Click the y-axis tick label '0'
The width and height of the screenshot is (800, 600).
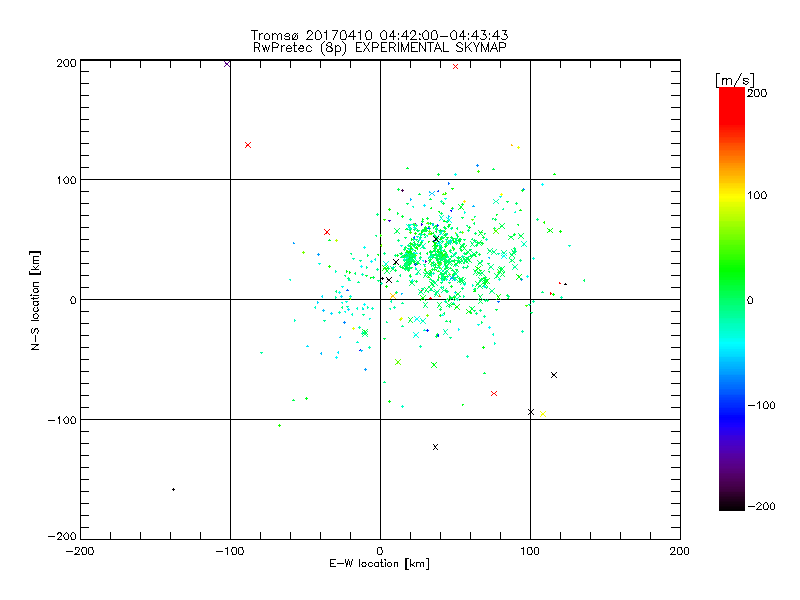73,300
